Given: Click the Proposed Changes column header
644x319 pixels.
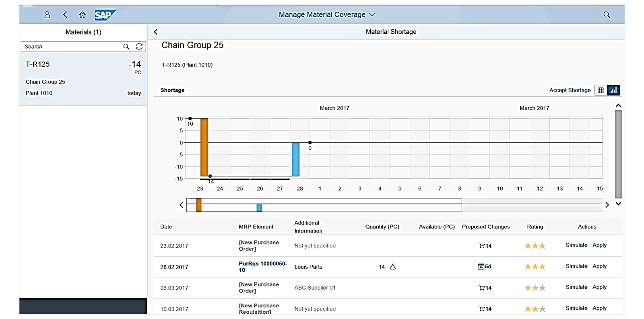Looking at the screenshot, I should pos(486,227).
